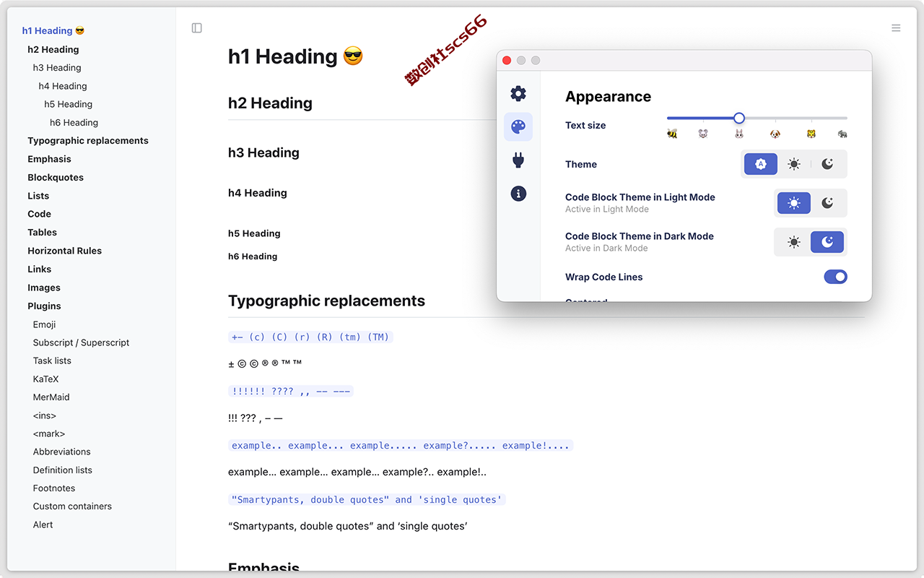The height and width of the screenshot is (578, 924).
Task: Choose dark code block theme in Dark Mode
Action: click(827, 242)
